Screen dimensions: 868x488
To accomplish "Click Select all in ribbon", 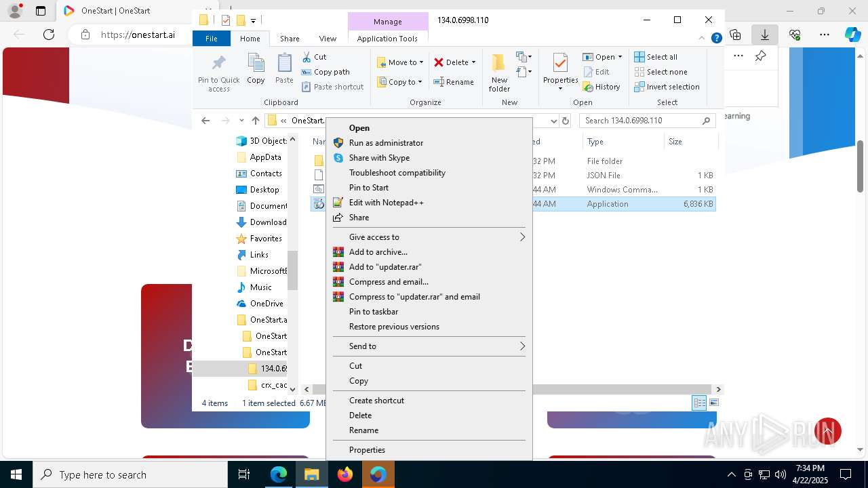I will [x=656, y=57].
